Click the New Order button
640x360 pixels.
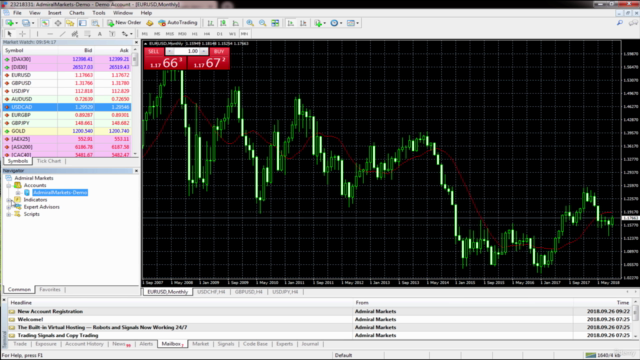click(x=124, y=23)
